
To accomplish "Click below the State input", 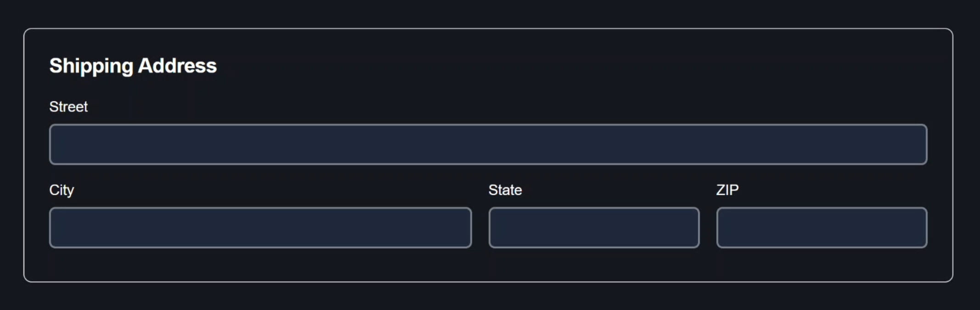I will pyautogui.click(x=594, y=262).
